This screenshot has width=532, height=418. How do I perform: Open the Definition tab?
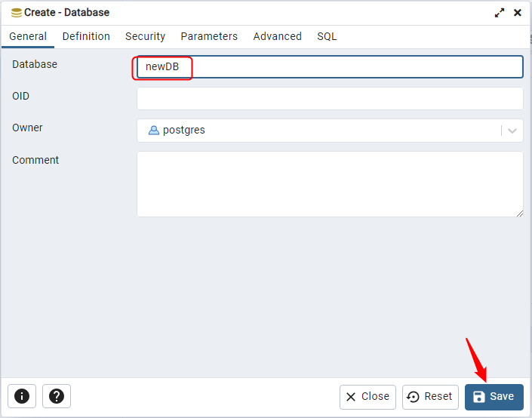pos(86,36)
